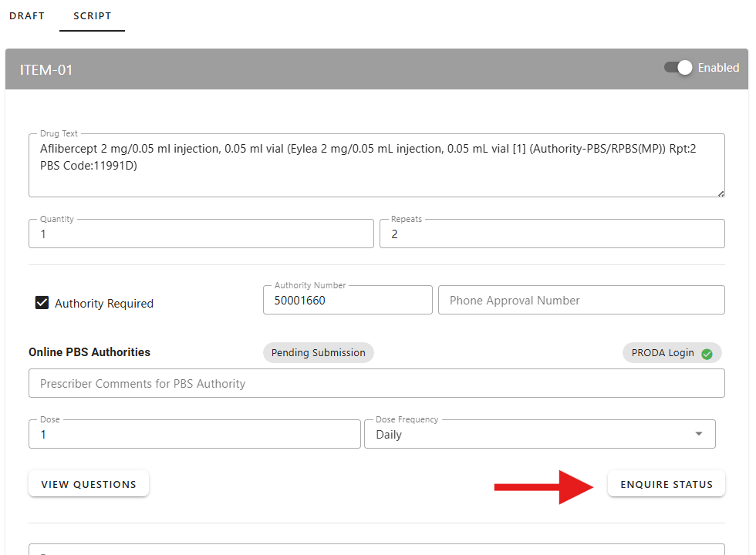The height and width of the screenshot is (555, 756).
Task: Expand the Dose Frequency arrow icon
Action: coord(699,434)
